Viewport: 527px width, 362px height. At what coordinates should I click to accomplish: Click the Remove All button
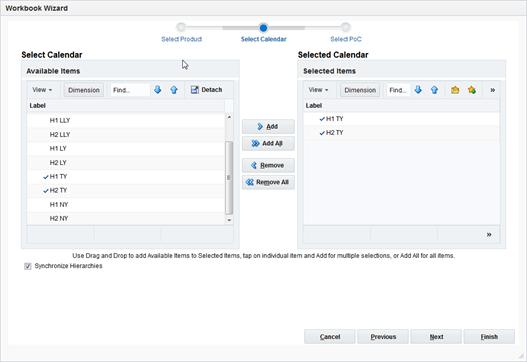click(x=268, y=182)
